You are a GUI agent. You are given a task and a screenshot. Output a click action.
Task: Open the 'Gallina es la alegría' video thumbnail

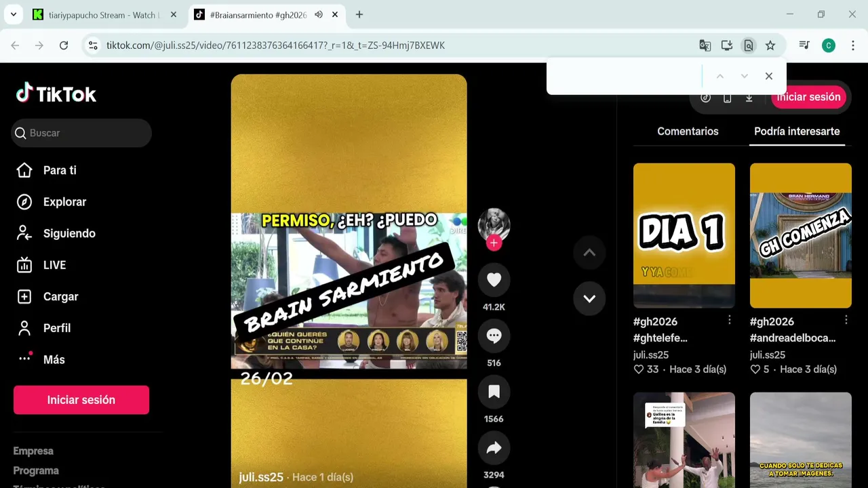[x=684, y=440]
